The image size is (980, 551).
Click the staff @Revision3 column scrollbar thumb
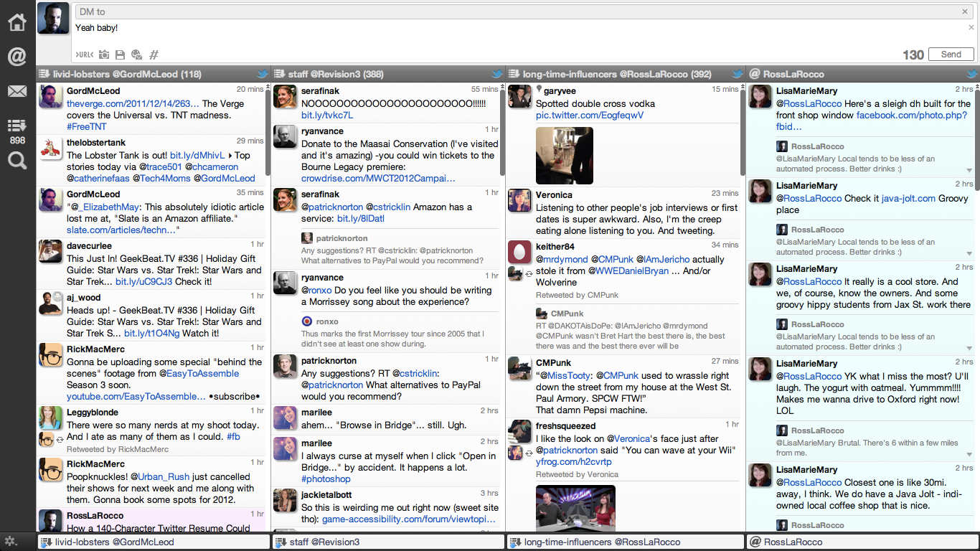click(x=503, y=133)
